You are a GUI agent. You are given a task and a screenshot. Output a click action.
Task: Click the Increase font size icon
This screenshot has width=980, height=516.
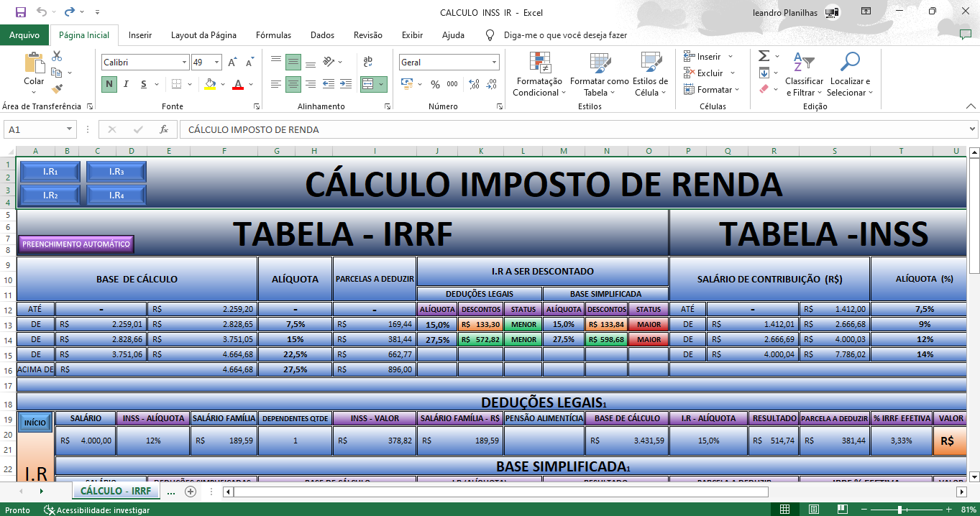232,63
